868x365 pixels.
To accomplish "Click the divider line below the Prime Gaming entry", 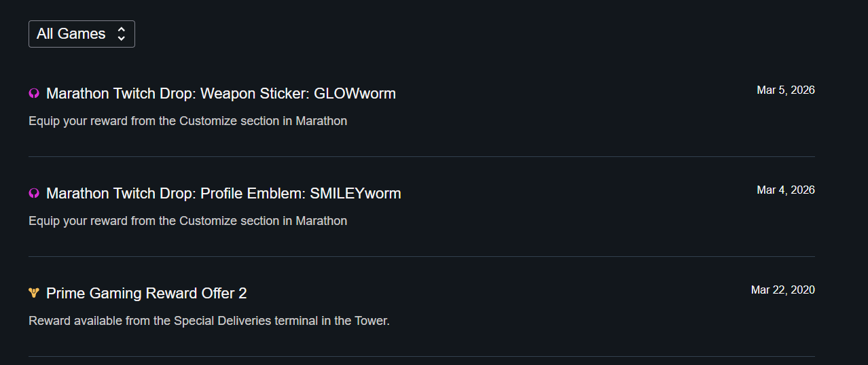I will pyautogui.click(x=421, y=356).
